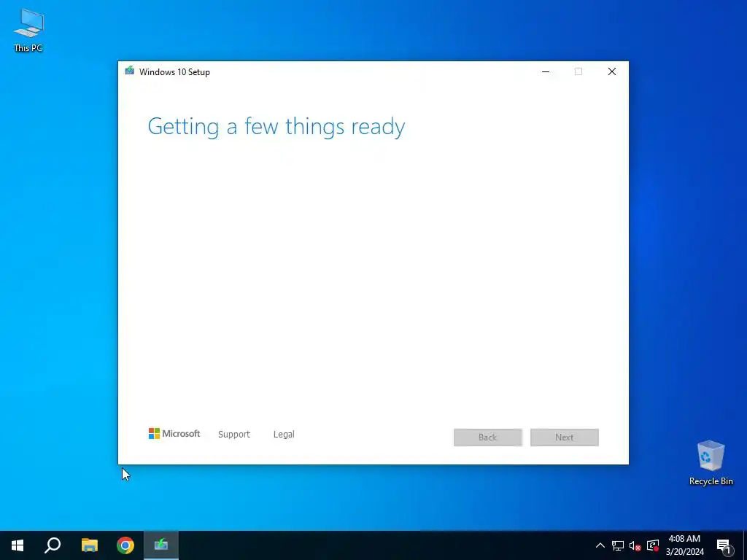
Task: Open the Support link
Action: coord(234,435)
